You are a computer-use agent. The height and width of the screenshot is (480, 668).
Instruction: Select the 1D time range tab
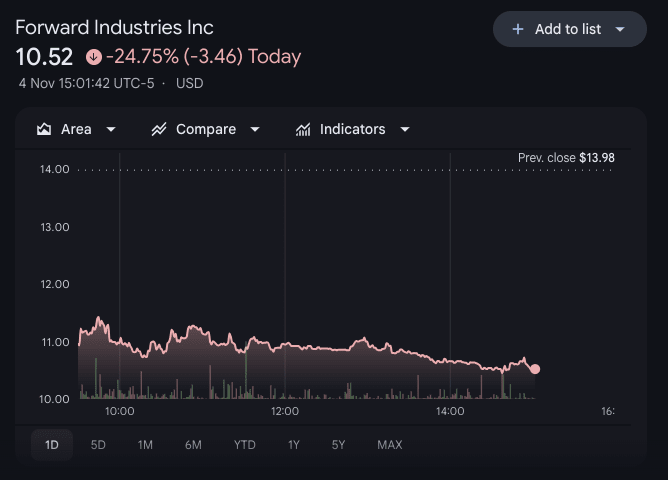52,445
